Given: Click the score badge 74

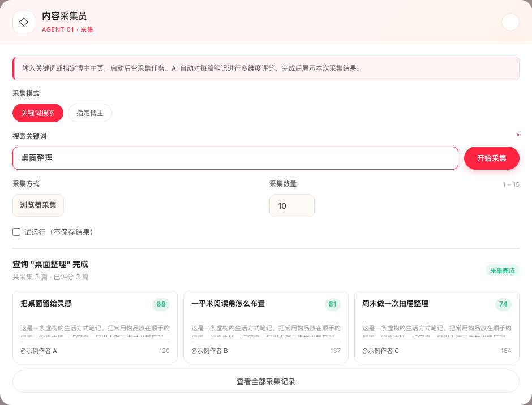Looking at the screenshot, I should click(x=503, y=304).
